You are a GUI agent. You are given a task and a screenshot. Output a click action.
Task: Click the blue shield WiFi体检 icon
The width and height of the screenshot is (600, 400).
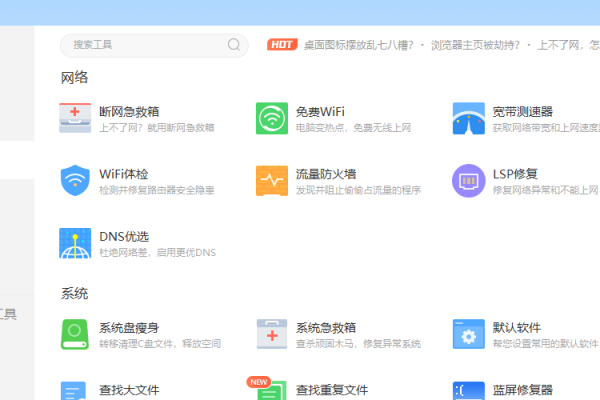[x=75, y=180]
